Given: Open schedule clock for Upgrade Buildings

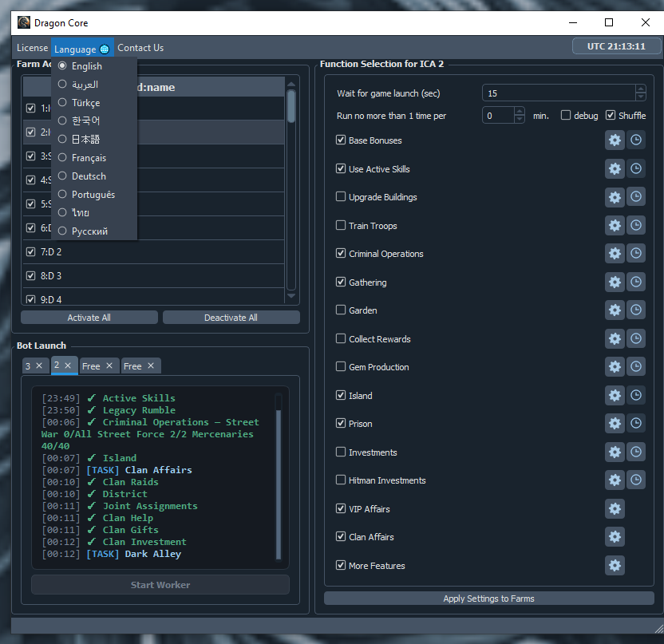Looking at the screenshot, I should click(635, 197).
